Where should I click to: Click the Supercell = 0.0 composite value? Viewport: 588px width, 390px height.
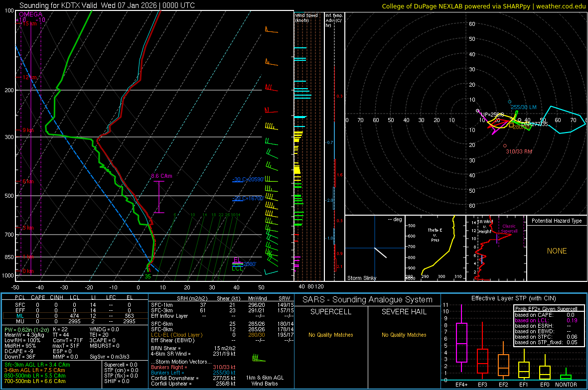point(121,365)
